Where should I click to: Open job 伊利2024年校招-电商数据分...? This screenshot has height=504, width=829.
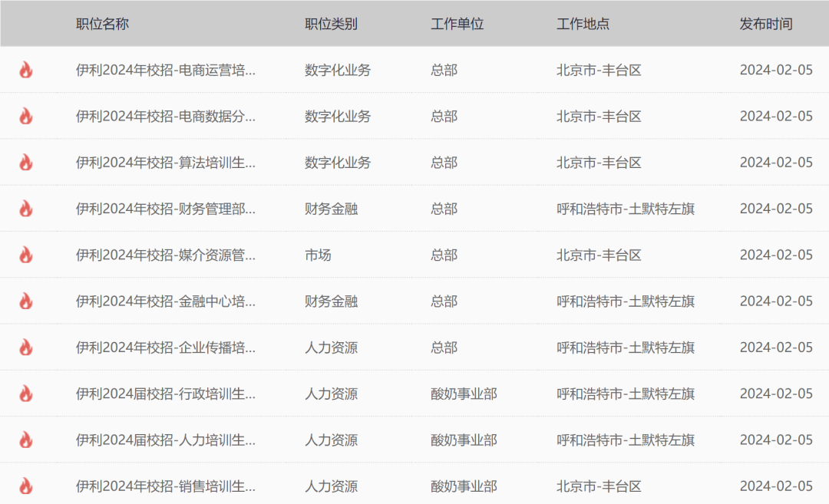(166, 116)
